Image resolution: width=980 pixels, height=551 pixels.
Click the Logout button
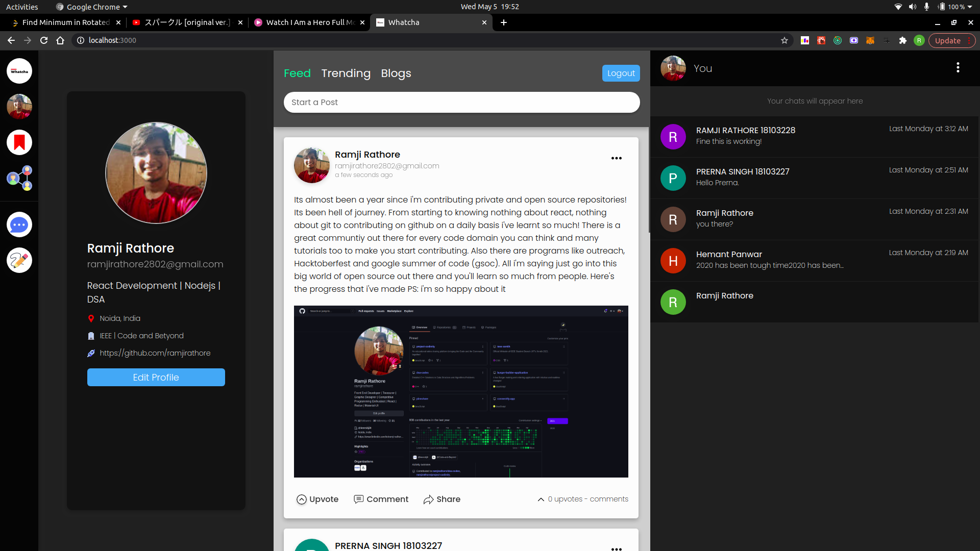[x=621, y=73]
